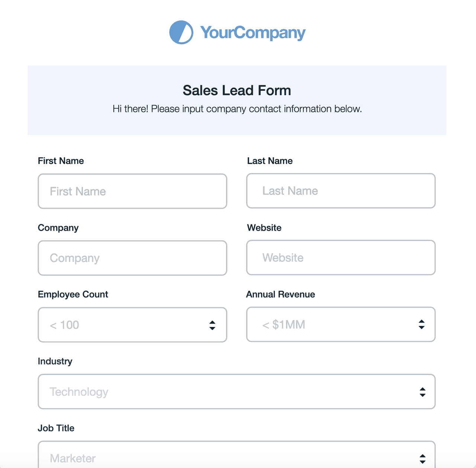Open the Industry dropdown showing Technology

236,392
